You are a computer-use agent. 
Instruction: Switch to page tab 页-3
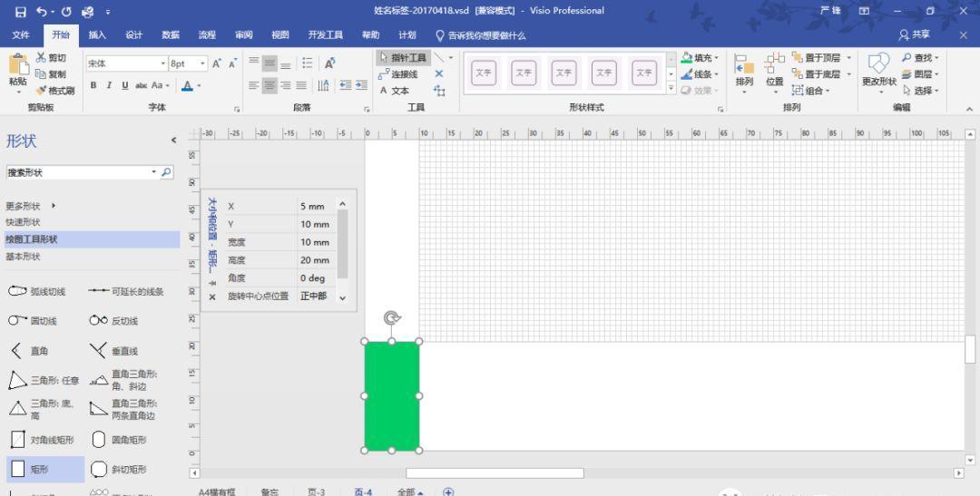click(316, 491)
